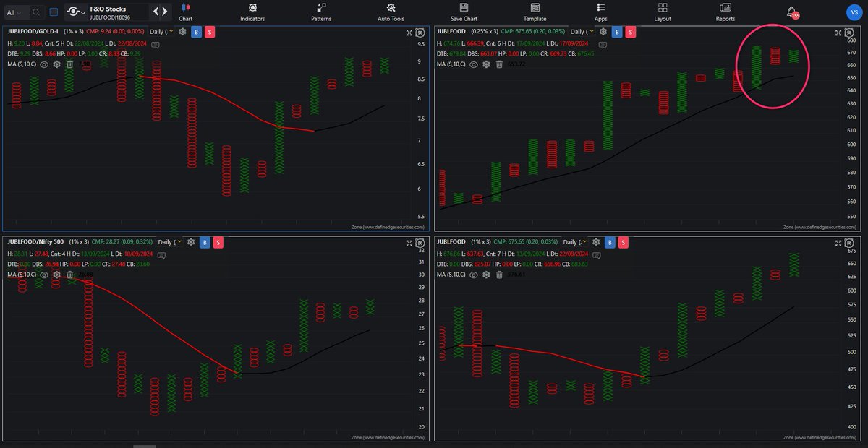Viewport: 868px width, 448px height.
Task: Click Buy (B) on 1% JUBLFOOD chart
Action: click(610, 242)
